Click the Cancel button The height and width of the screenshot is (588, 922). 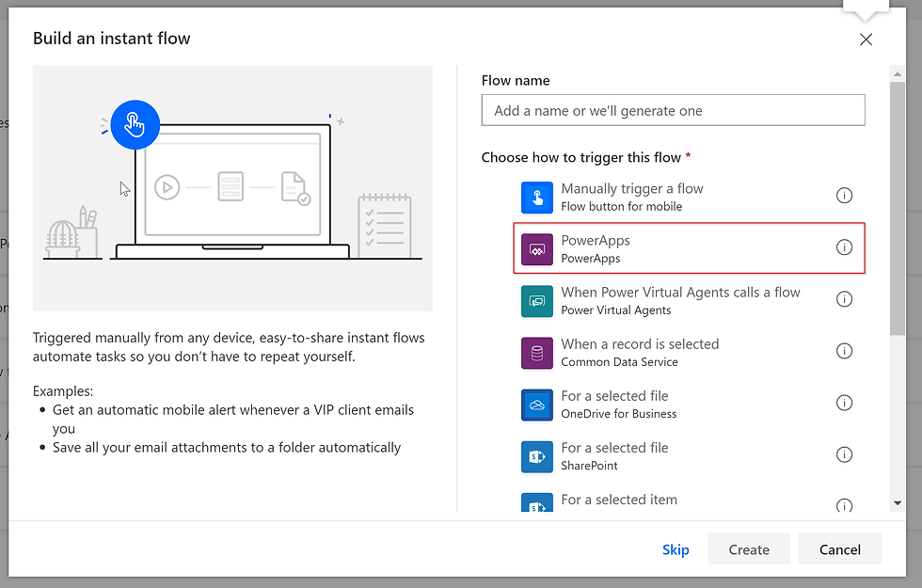pyautogui.click(x=839, y=549)
